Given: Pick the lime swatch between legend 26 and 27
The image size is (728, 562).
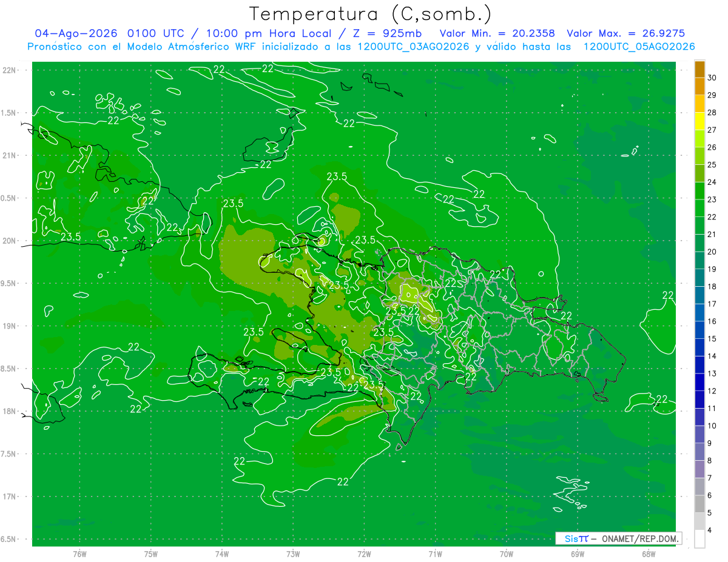Looking at the screenshot, I should 699,138.
